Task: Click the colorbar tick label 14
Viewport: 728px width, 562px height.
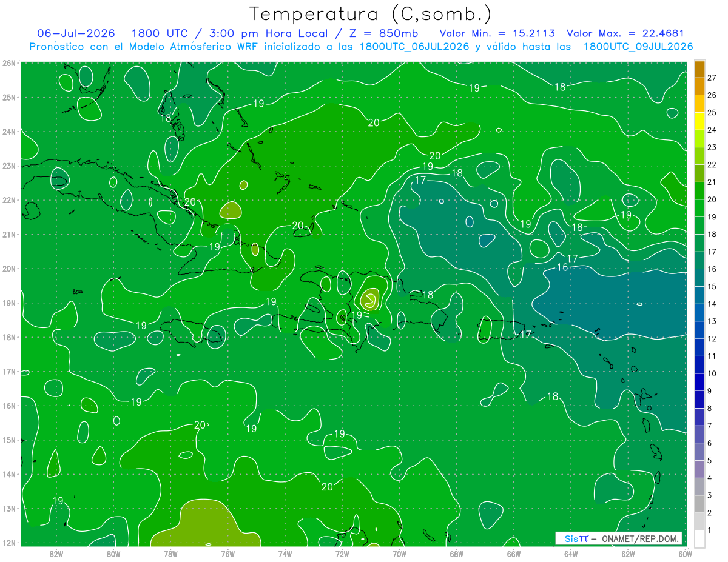Action: point(712,304)
